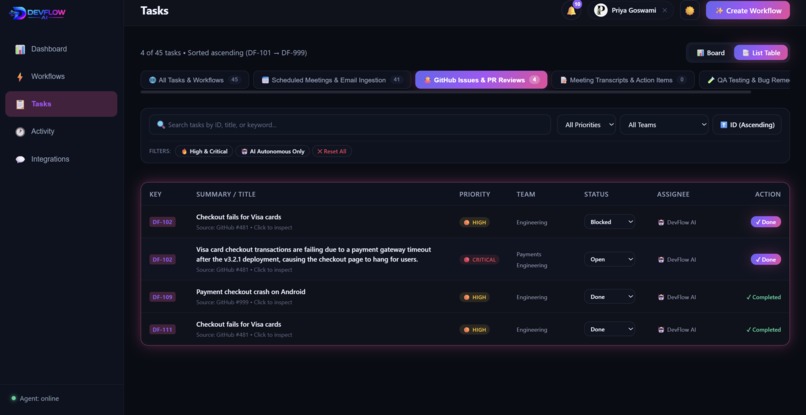Click the DevFlow AI logo
This screenshot has height=415, width=806.
[38, 13]
